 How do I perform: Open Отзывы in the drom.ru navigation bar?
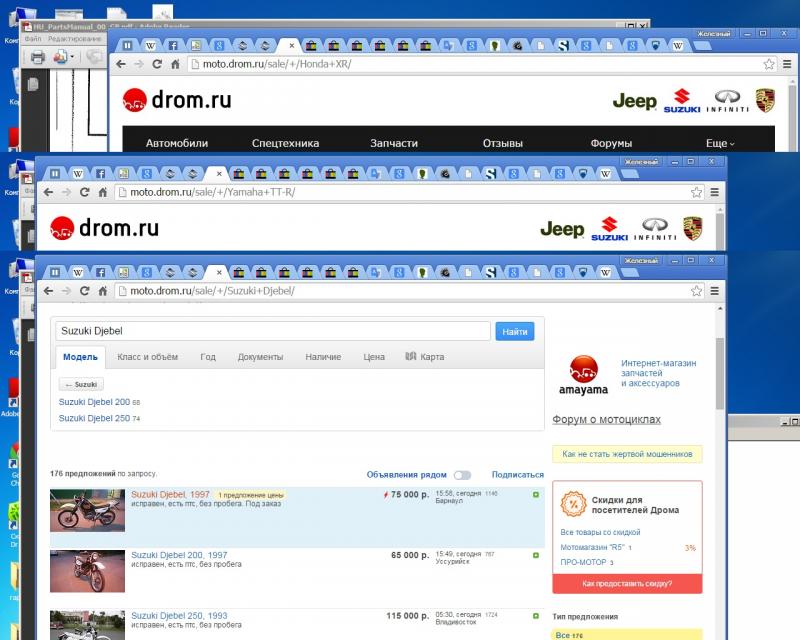pos(503,143)
